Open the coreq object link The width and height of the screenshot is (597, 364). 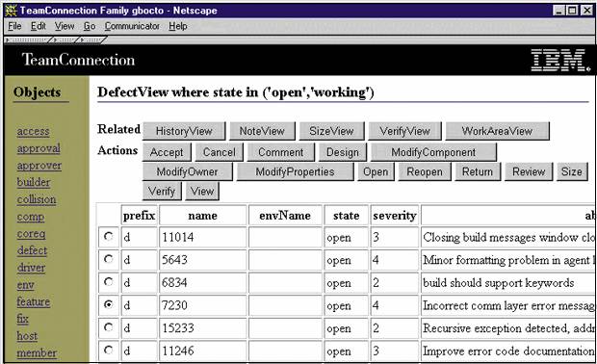(31, 234)
